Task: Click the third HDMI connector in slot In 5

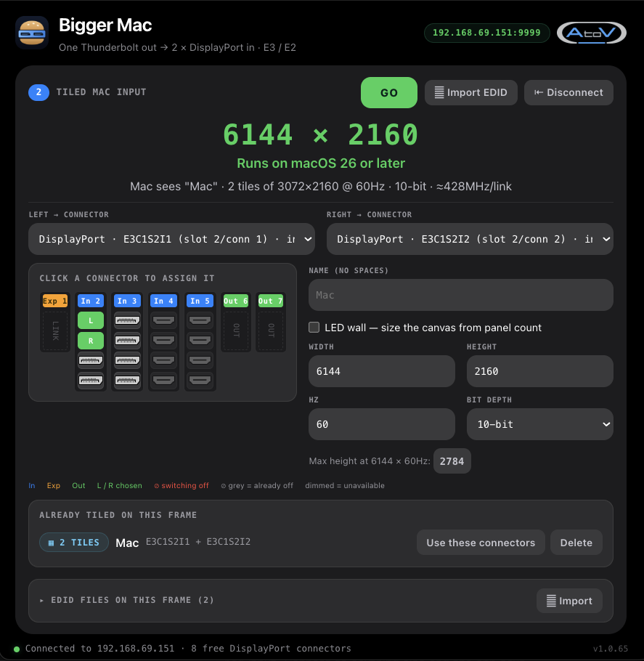Action: 200,360
